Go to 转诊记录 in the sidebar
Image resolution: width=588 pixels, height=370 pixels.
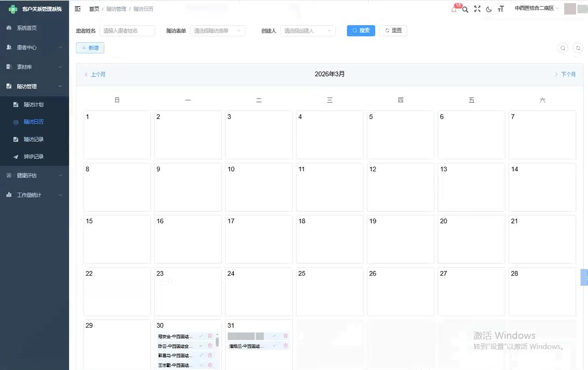[x=33, y=157]
